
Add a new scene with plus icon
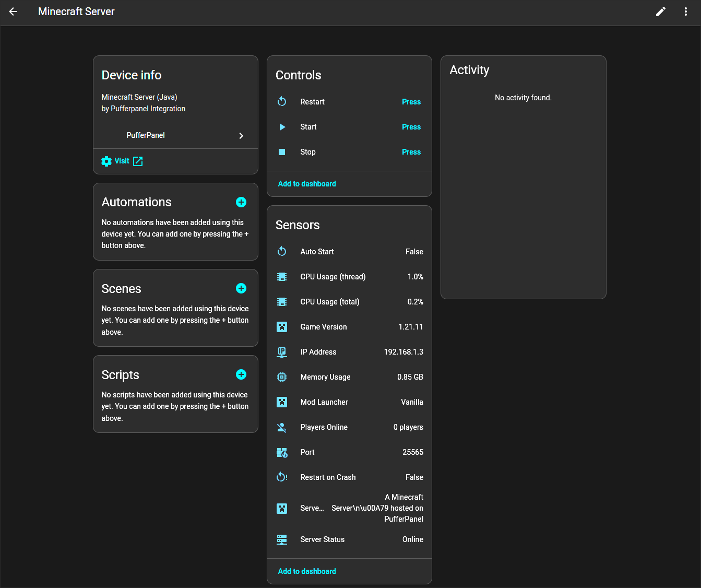241,288
